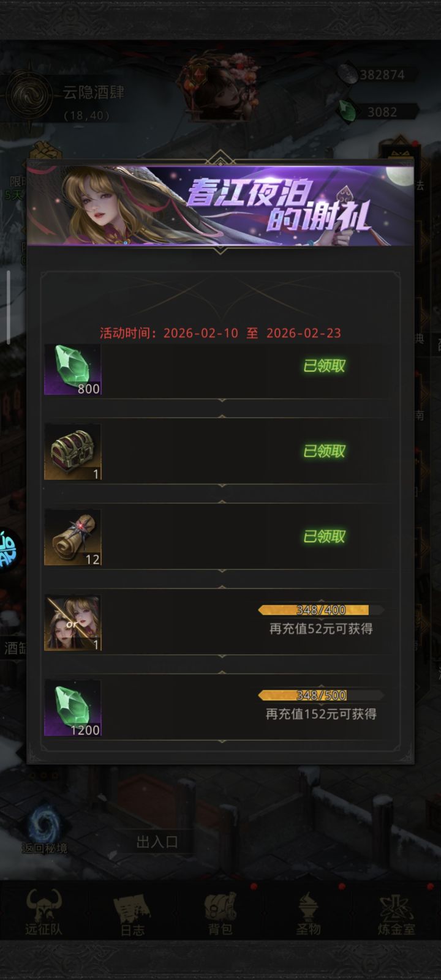
Task: Tap the 出入口 entrance label
Action: coord(157,842)
